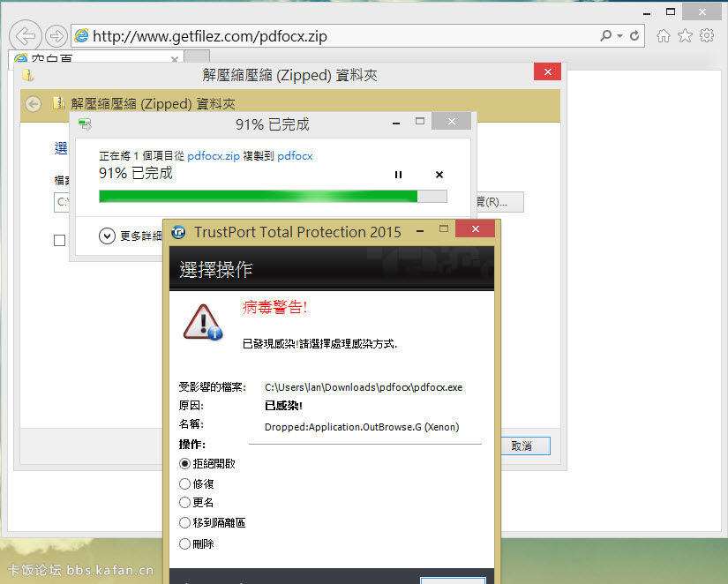
Task: Open the pdfocx.zip source link
Action: (214, 156)
